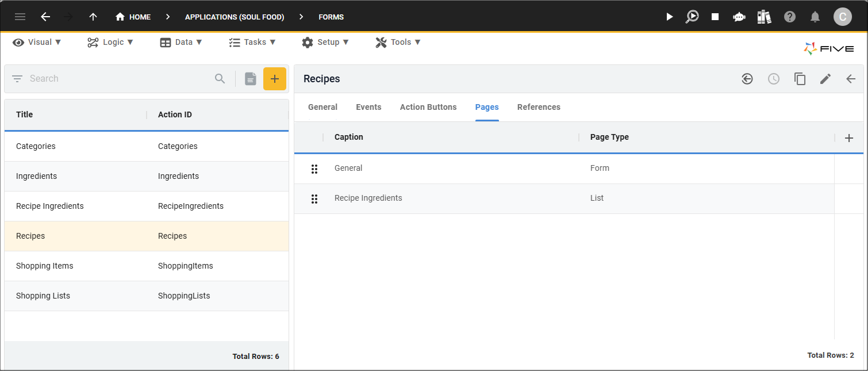Run the application using the Play icon
The height and width of the screenshot is (371, 868).
click(x=669, y=17)
